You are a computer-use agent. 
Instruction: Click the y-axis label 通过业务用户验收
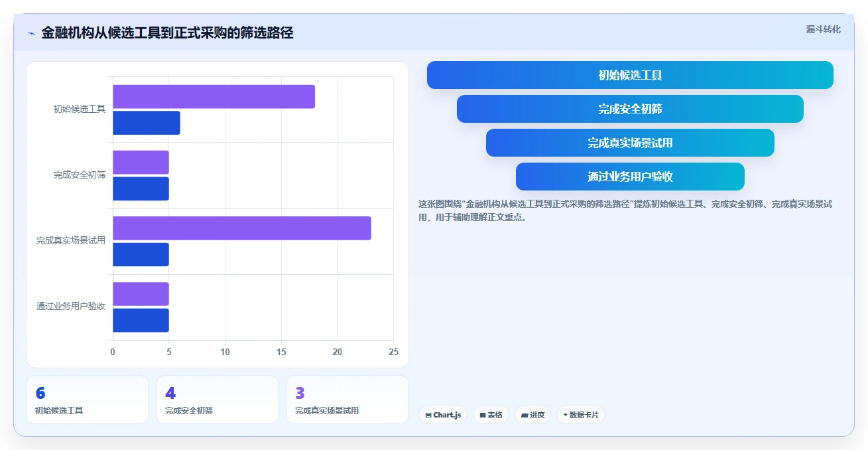click(x=71, y=306)
